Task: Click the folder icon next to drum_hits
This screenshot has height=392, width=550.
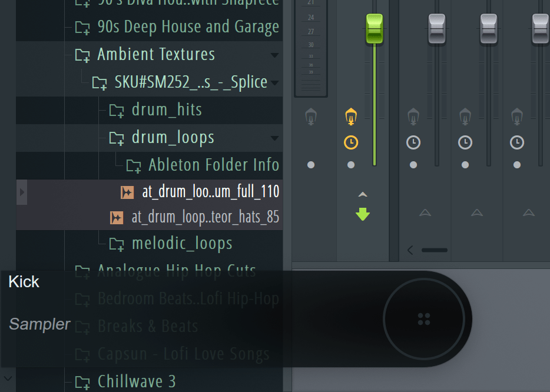Action: pyautogui.click(x=117, y=110)
